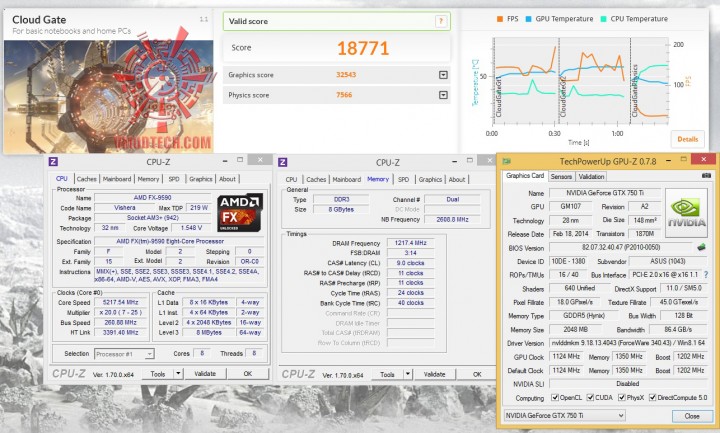Click the Details button on 3DMark chart
Viewport: 720px width, 433px height.
click(x=687, y=139)
